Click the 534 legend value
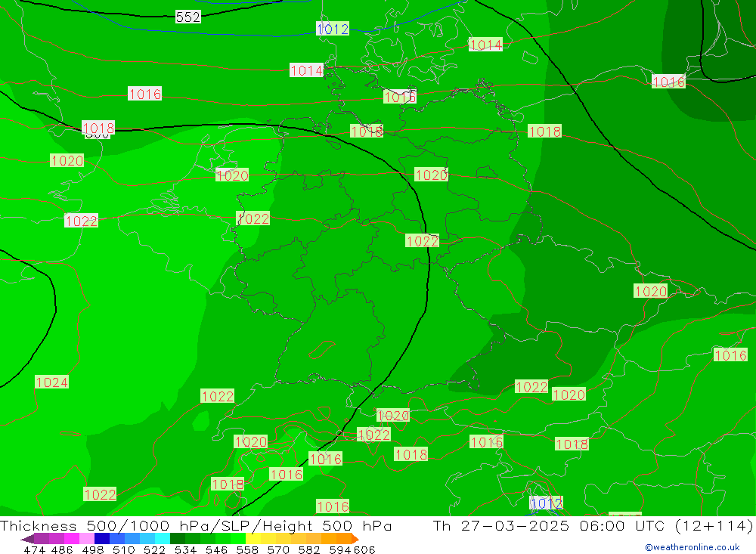Viewport: 756px width, 554px height. coord(185,549)
